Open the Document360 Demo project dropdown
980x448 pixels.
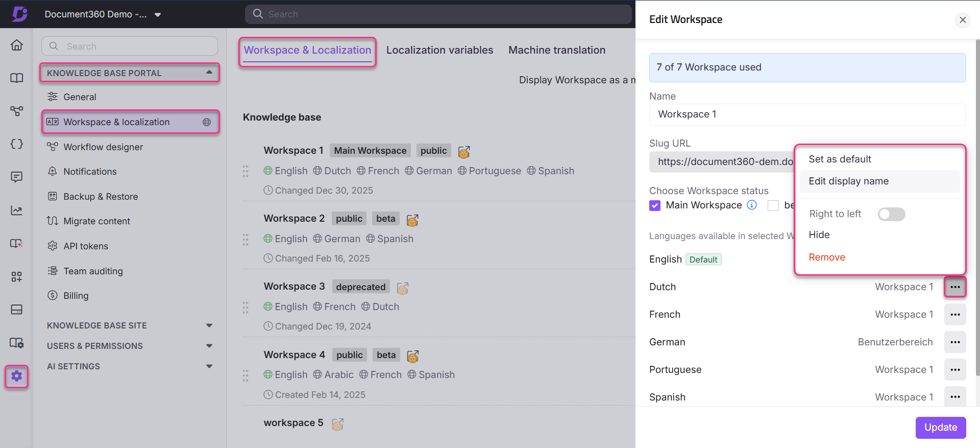tap(158, 15)
